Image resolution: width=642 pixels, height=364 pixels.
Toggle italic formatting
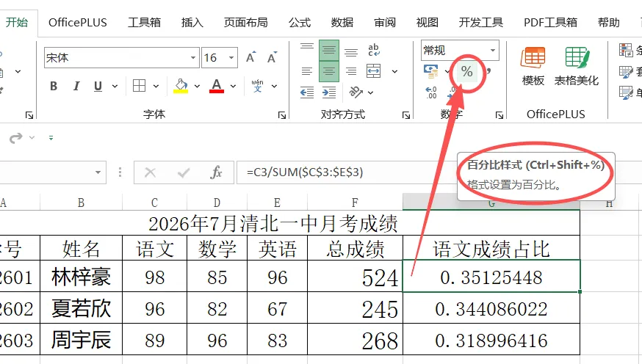[76, 87]
